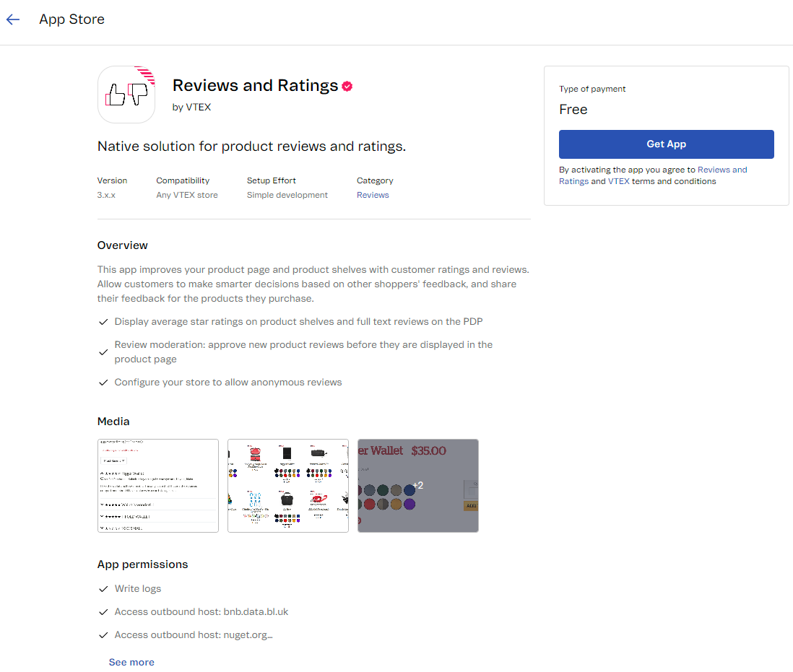Click the 'Compatibility' label
Screen dimensions: 793x672
pyautogui.click(x=183, y=181)
